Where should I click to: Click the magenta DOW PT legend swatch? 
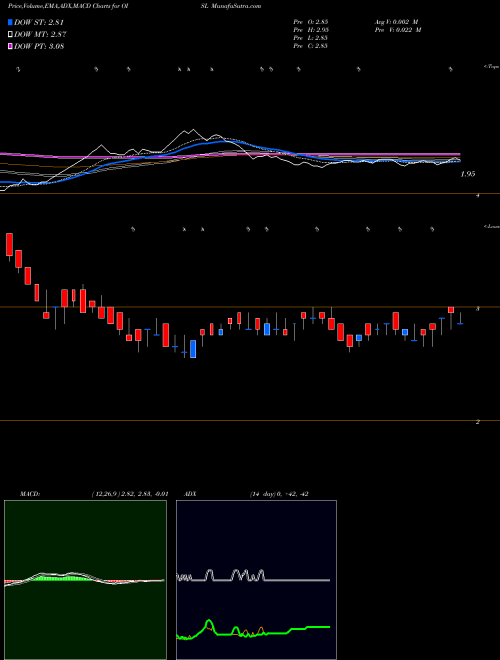[10, 46]
